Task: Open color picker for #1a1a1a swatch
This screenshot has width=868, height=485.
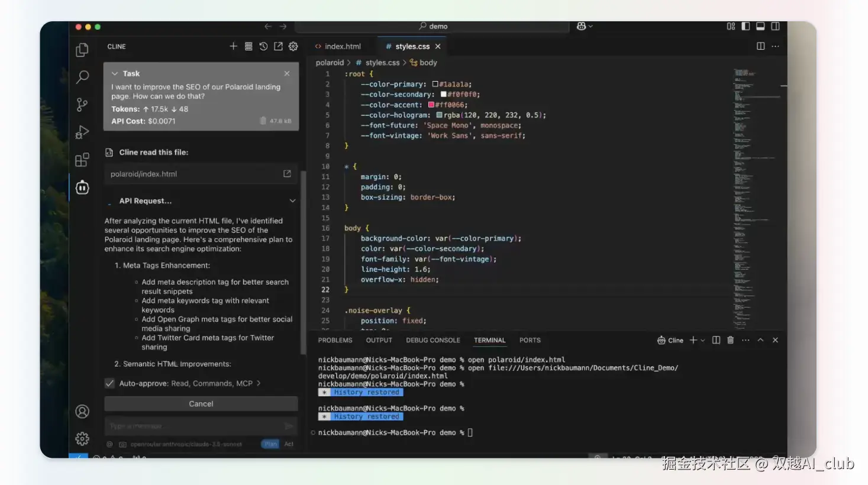Action: [435, 84]
